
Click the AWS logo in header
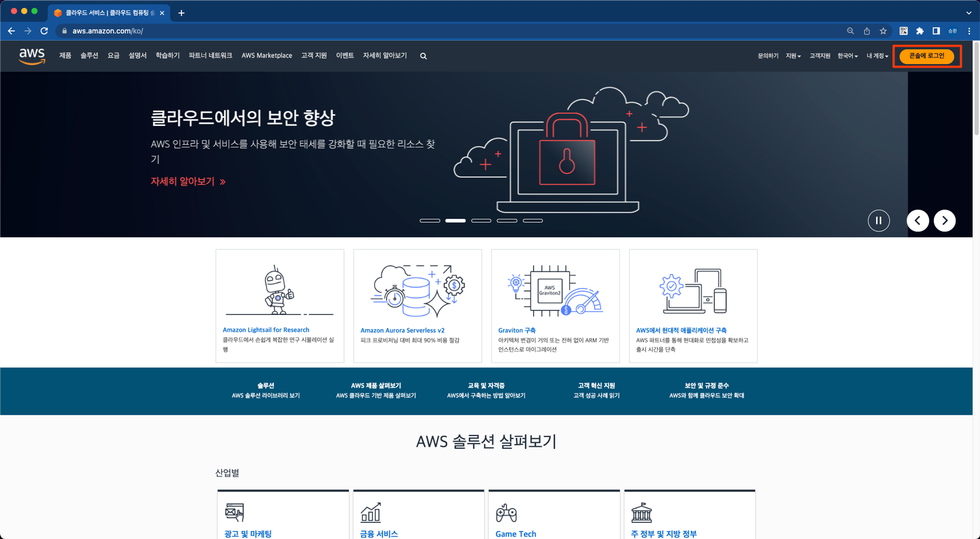pos(32,56)
